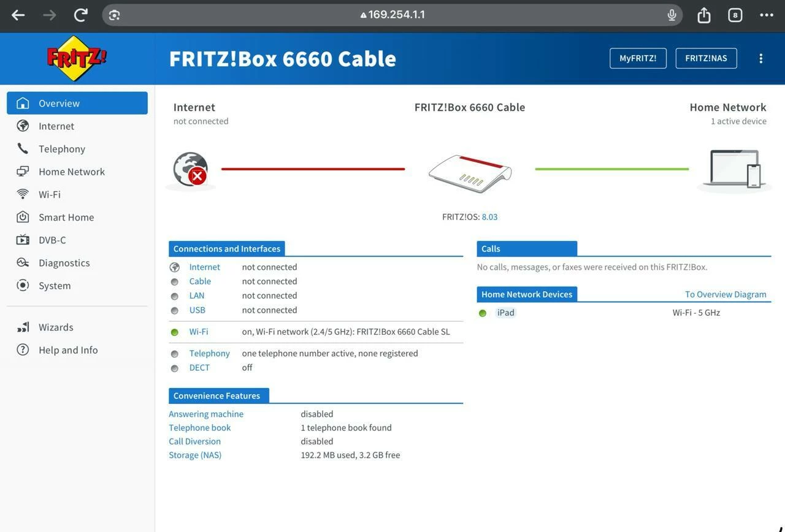
Task: Click the FRITZ!NAS button
Action: [x=706, y=58]
